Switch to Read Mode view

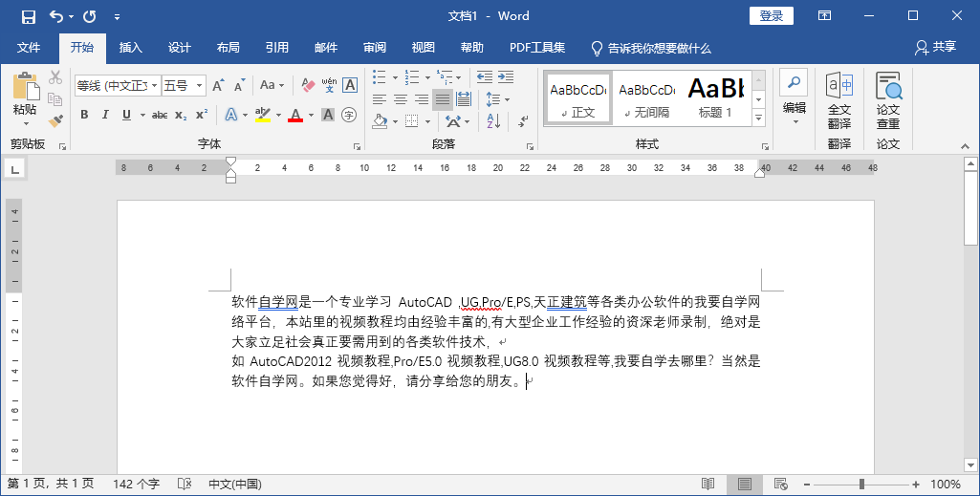[x=708, y=485]
